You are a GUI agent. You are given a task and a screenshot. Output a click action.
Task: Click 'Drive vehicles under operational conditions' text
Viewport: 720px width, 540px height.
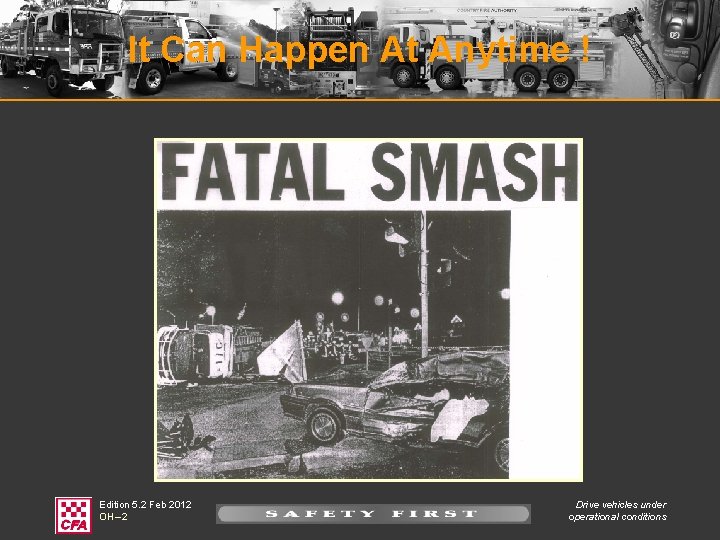618,511
